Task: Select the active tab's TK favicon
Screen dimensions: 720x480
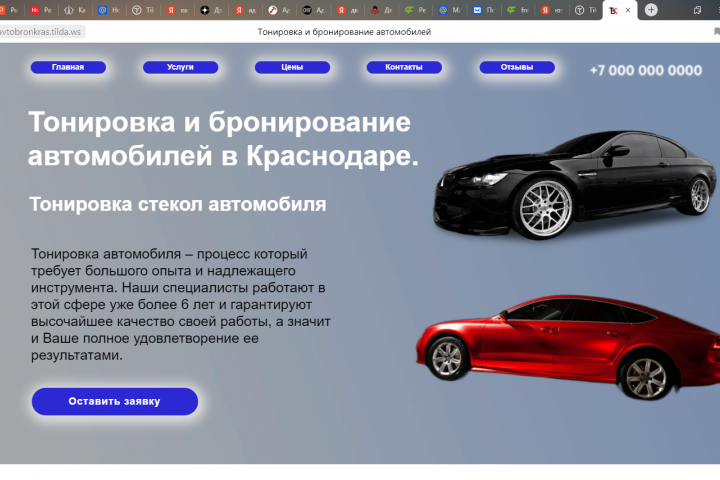Action: (x=613, y=10)
